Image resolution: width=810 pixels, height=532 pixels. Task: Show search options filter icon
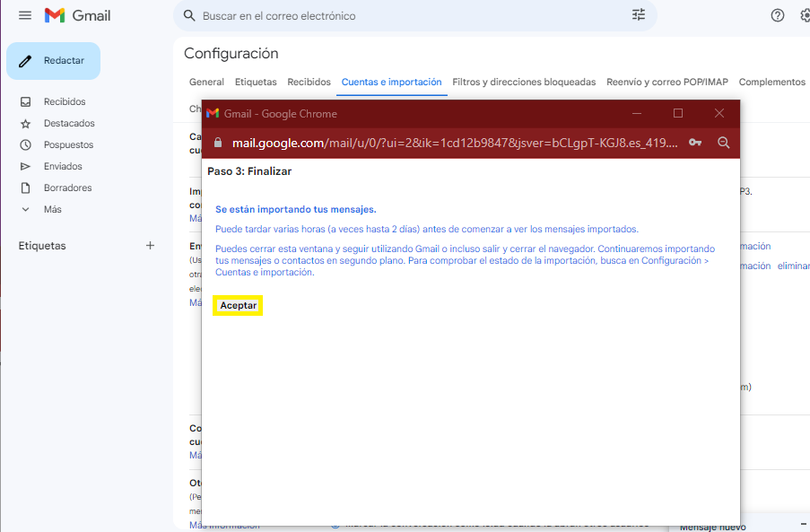639,15
